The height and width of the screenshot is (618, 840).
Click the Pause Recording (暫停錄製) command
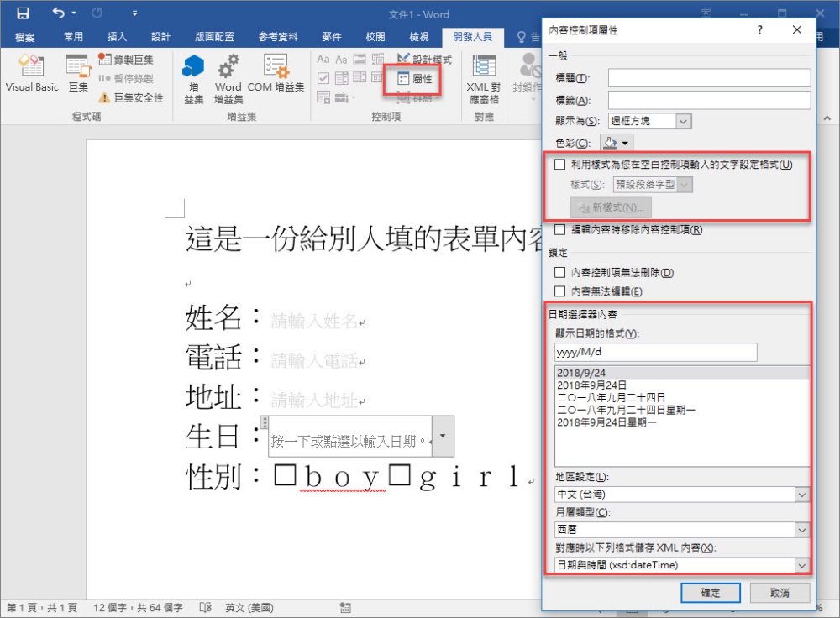(126, 79)
